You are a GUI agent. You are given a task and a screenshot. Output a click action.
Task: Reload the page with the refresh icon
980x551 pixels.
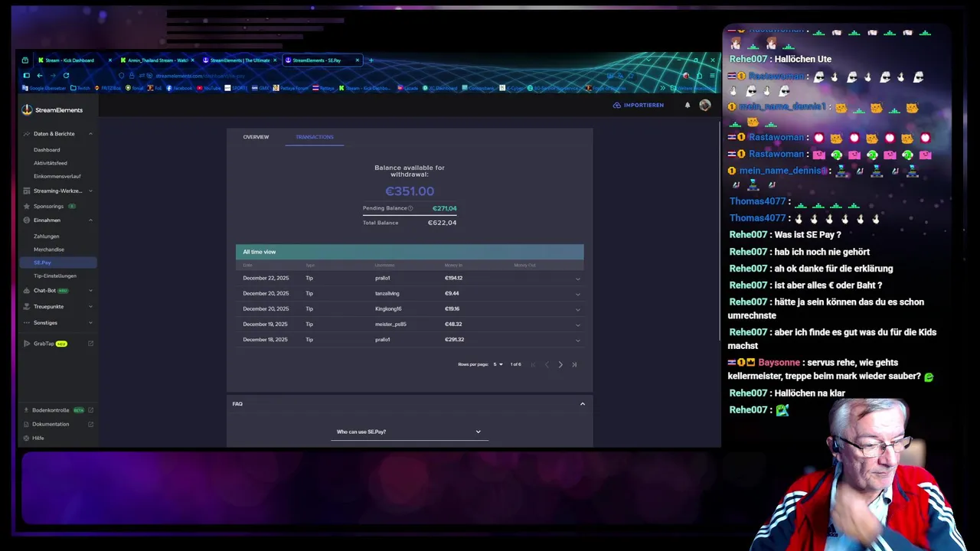[66, 75]
